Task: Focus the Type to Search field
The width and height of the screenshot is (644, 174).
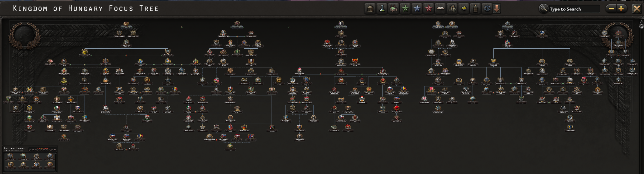Action: click(x=574, y=9)
